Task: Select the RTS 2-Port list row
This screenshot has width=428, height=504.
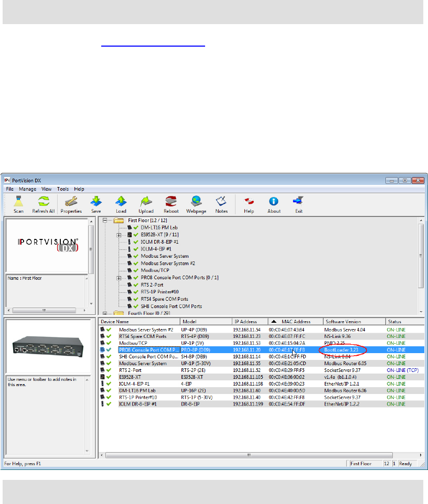Action: point(261,370)
